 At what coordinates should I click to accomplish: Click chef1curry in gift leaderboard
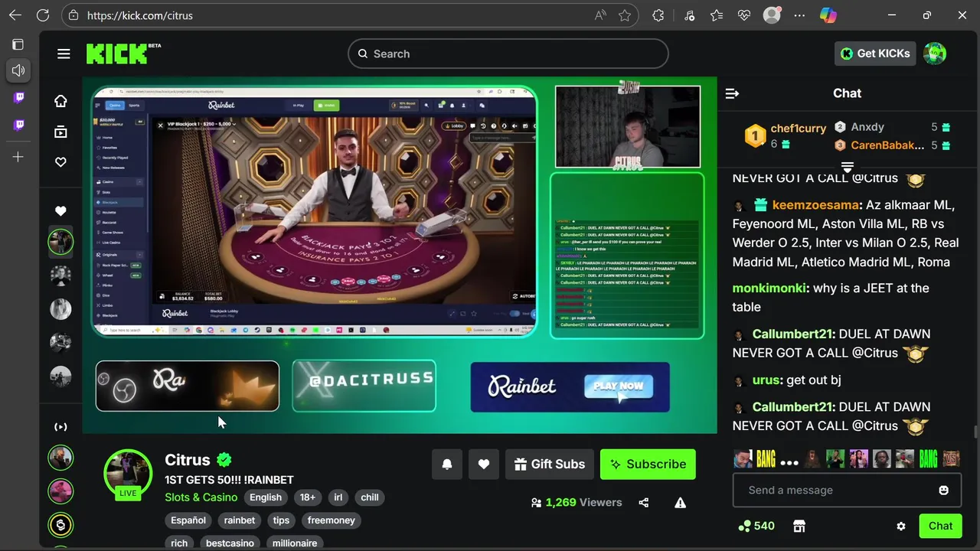(799, 129)
